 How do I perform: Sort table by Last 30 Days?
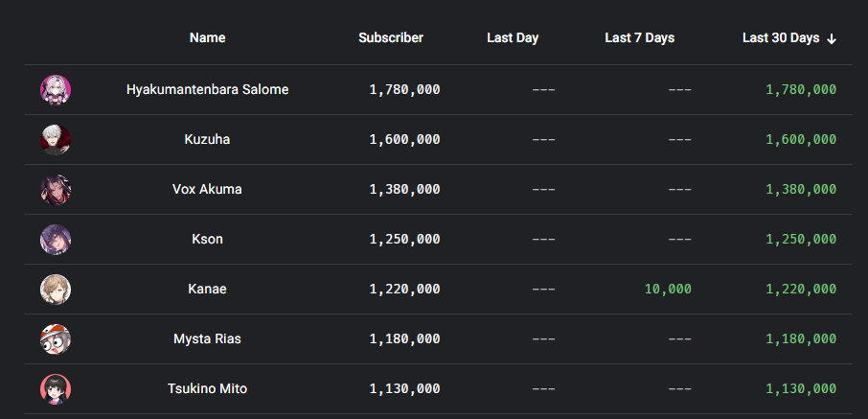click(781, 38)
